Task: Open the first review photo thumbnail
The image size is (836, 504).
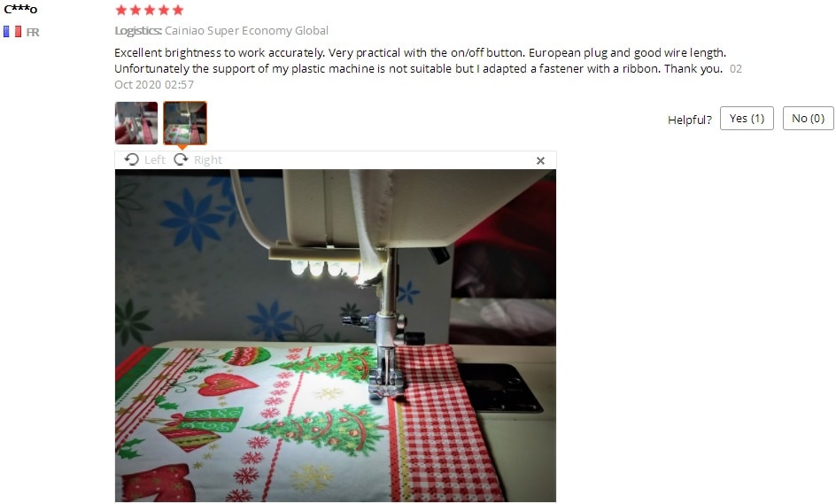Action: tap(136, 123)
